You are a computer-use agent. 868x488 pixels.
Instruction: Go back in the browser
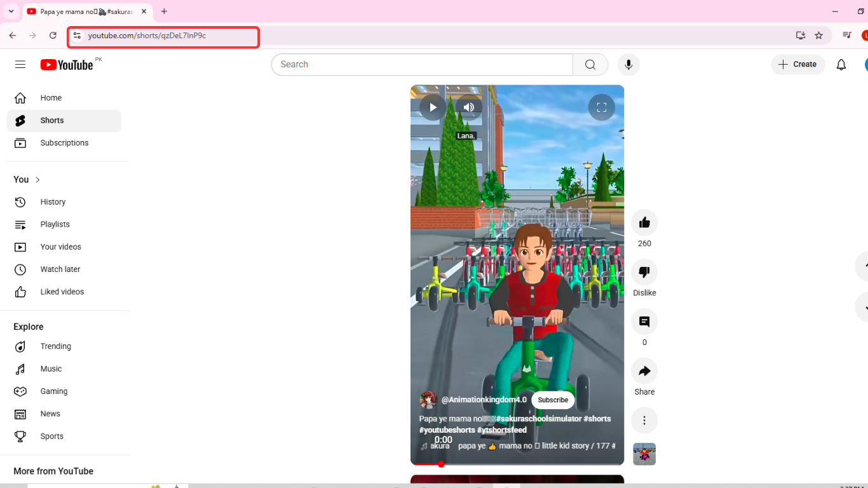13,36
